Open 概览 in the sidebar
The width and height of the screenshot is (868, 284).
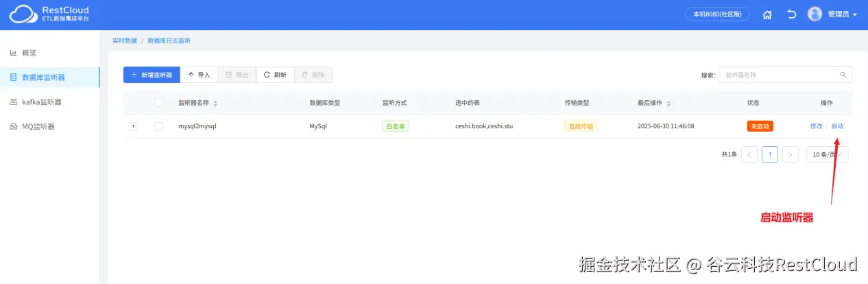(x=49, y=53)
